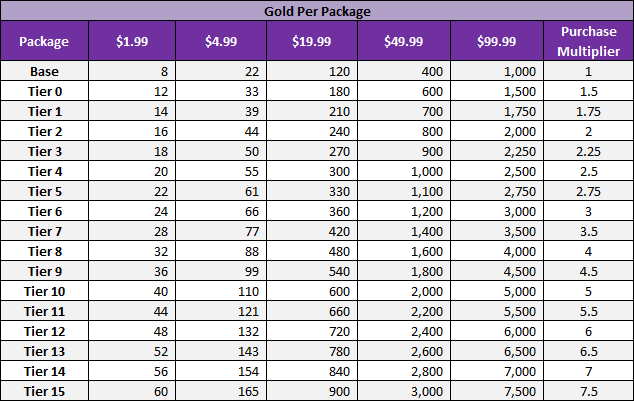The image size is (634, 401).
Task: Click the Base row label
Action: tap(44, 71)
